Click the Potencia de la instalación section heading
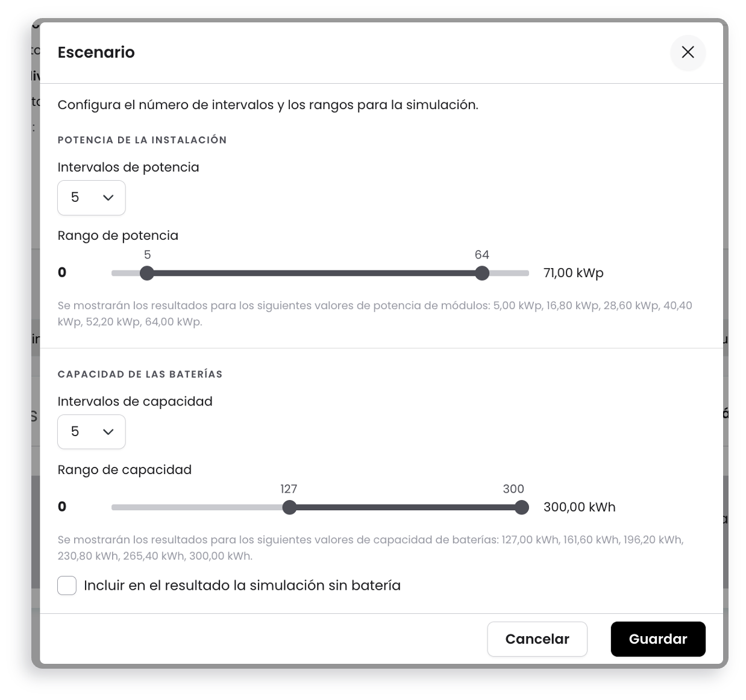 click(x=142, y=140)
